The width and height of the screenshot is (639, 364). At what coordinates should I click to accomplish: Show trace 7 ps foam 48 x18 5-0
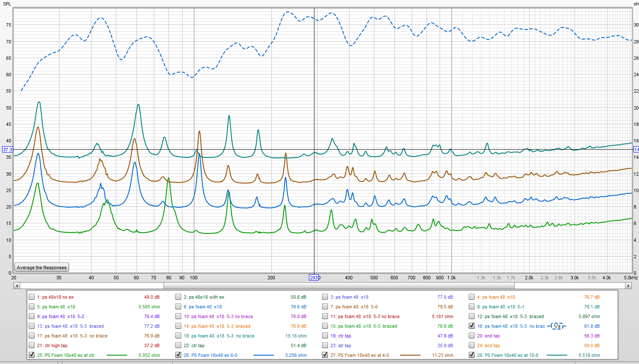325,306
